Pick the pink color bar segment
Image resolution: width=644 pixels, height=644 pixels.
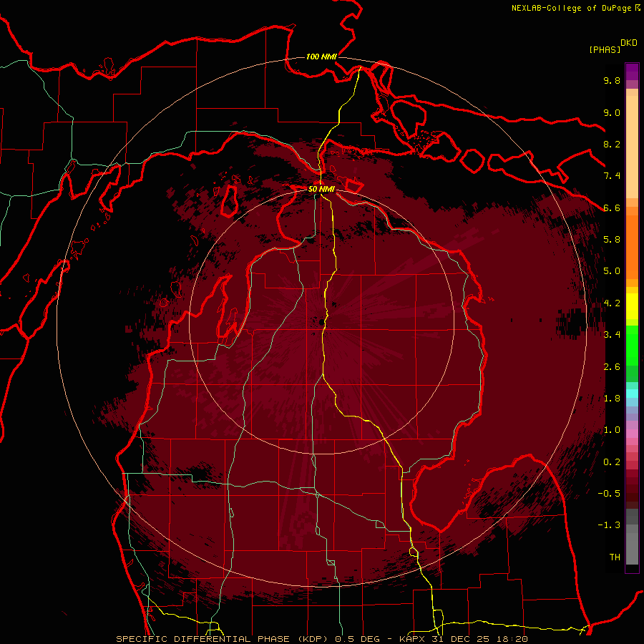click(632, 434)
